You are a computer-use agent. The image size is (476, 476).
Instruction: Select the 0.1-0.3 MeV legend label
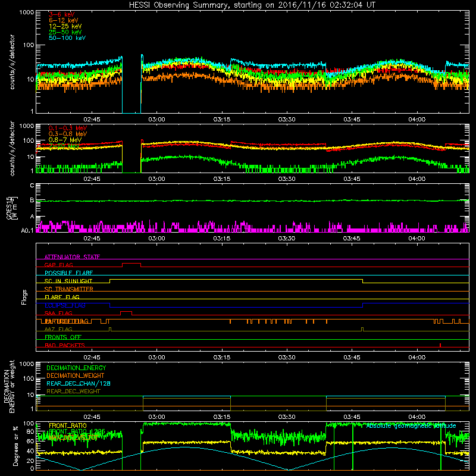[x=68, y=128]
